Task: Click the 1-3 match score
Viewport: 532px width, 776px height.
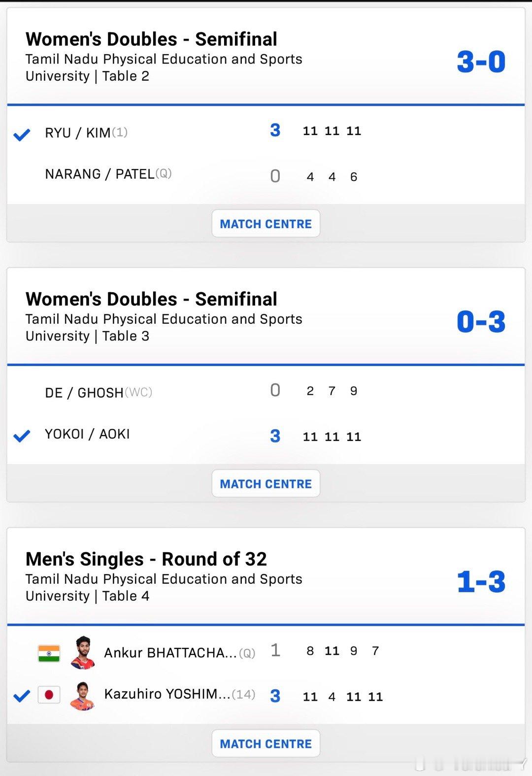Action: coord(481,582)
